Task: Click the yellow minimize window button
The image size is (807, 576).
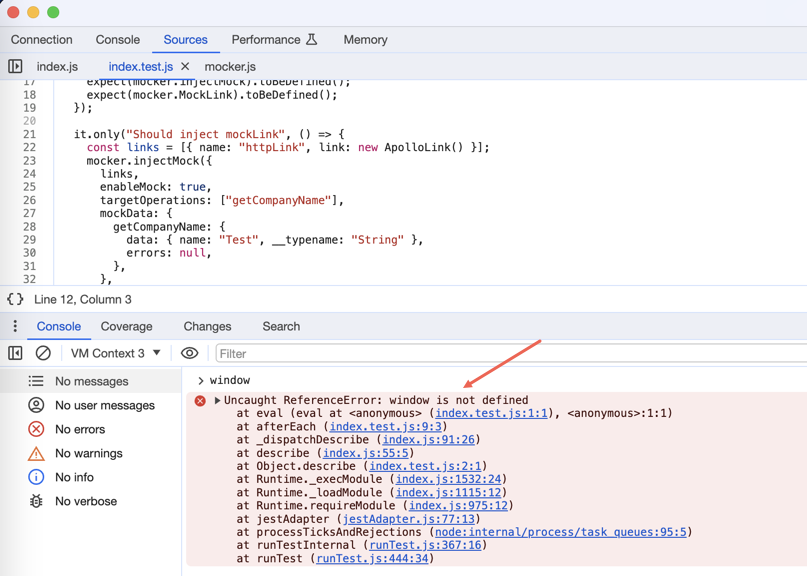Action: click(x=33, y=12)
